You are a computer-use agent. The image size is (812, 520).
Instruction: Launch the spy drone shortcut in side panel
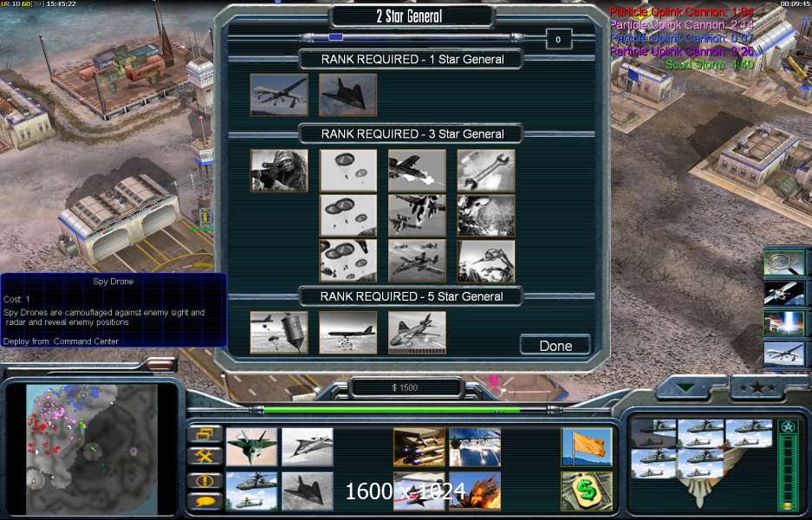pyautogui.click(x=783, y=354)
